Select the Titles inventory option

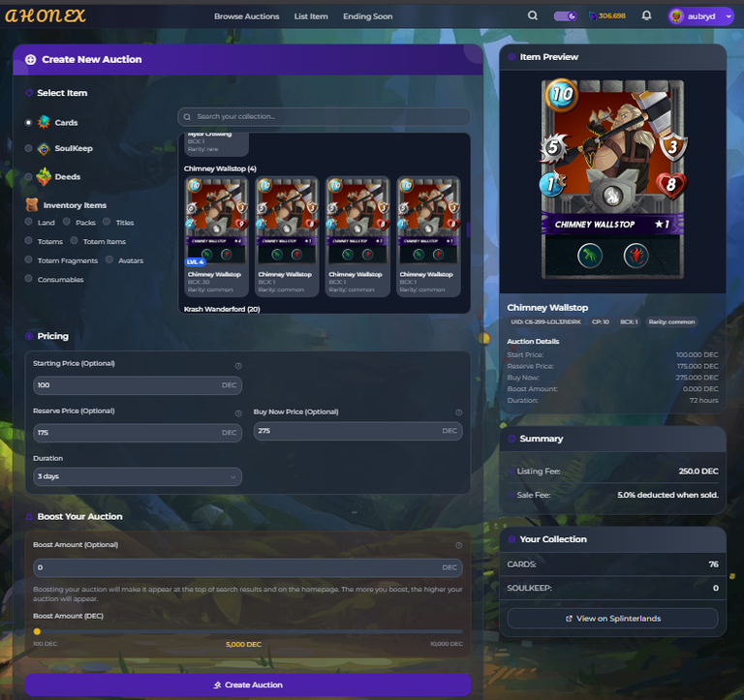point(107,222)
